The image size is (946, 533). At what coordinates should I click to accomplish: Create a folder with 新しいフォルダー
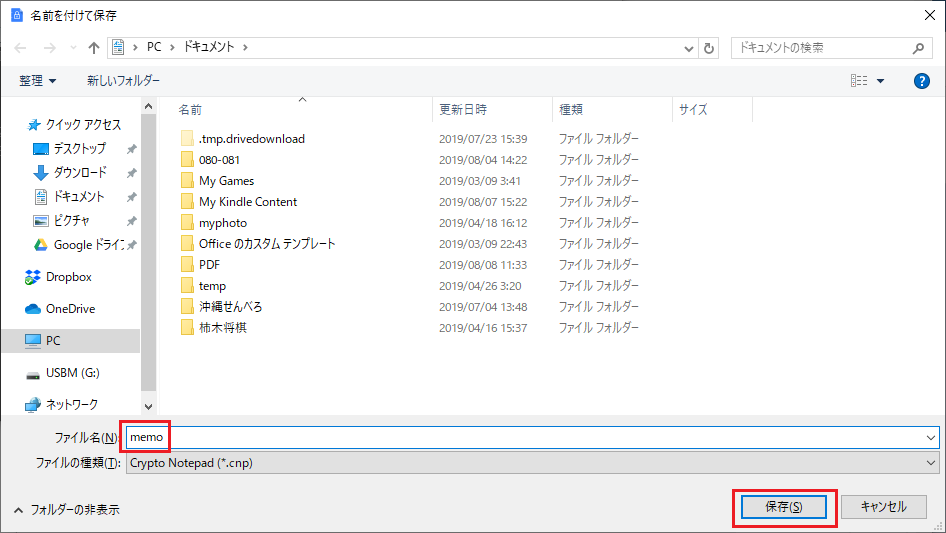(x=123, y=80)
